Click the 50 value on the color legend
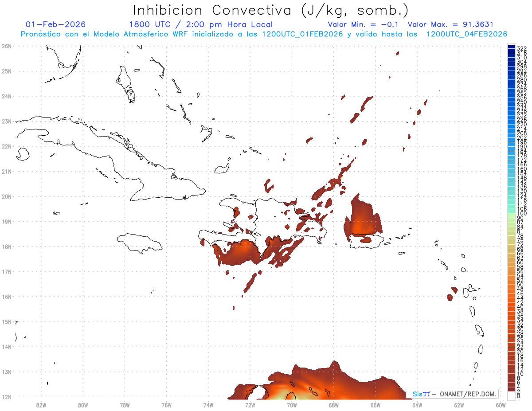 [x=520, y=285]
